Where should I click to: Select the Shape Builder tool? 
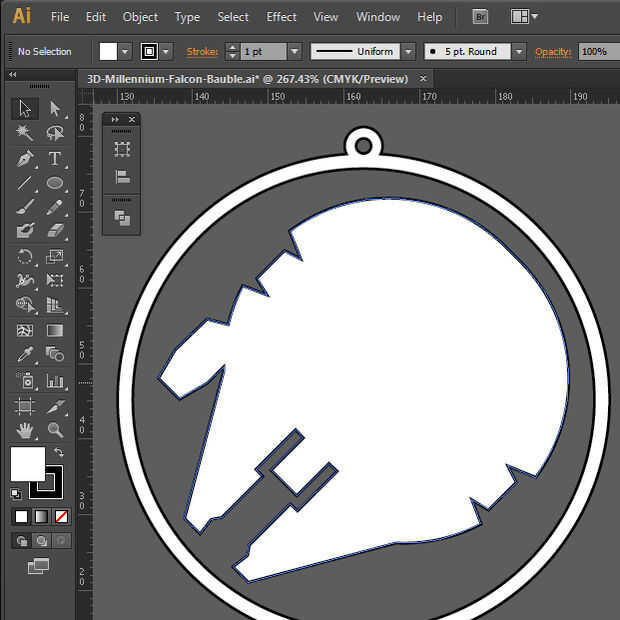(25, 304)
